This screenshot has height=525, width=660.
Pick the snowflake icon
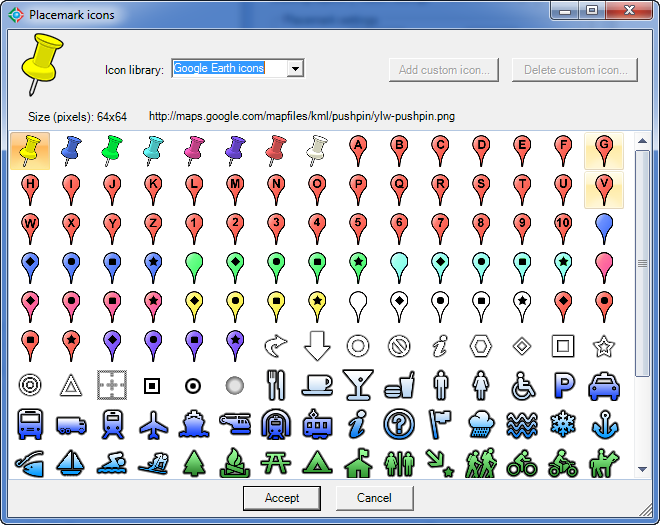click(563, 424)
